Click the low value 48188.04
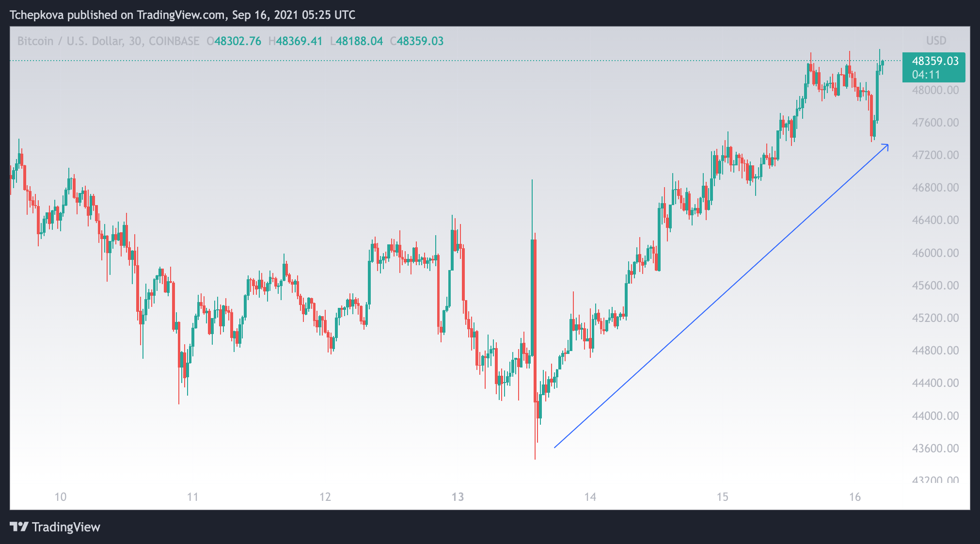Viewport: 980px width, 544px height. [x=359, y=41]
